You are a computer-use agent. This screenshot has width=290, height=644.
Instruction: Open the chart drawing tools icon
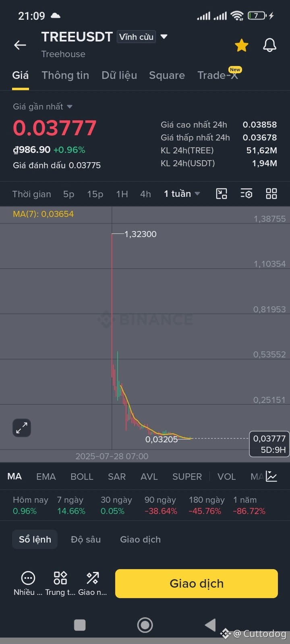(222, 194)
